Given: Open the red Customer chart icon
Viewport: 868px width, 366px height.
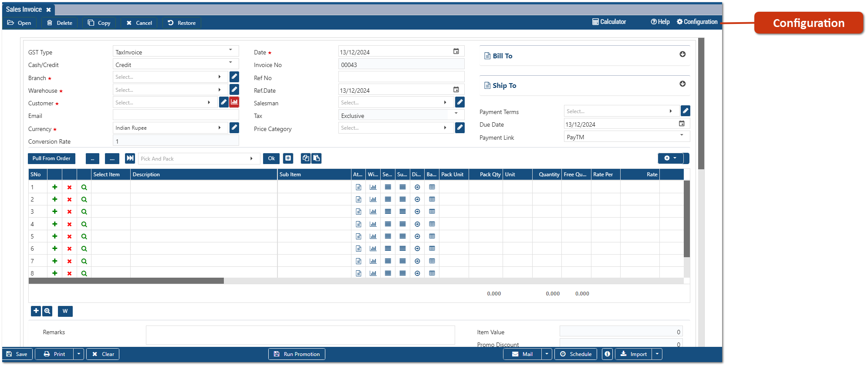Looking at the screenshot, I should pos(234,102).
